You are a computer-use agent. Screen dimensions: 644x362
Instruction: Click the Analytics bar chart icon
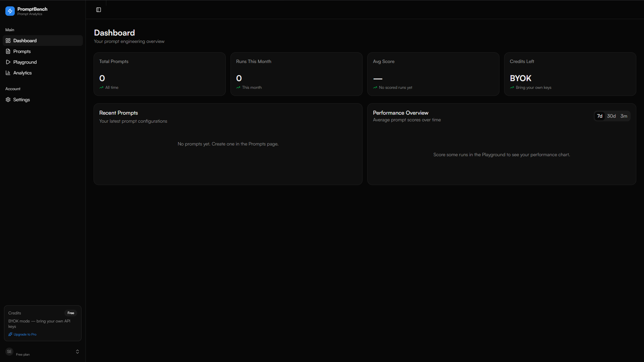(8, 73)
